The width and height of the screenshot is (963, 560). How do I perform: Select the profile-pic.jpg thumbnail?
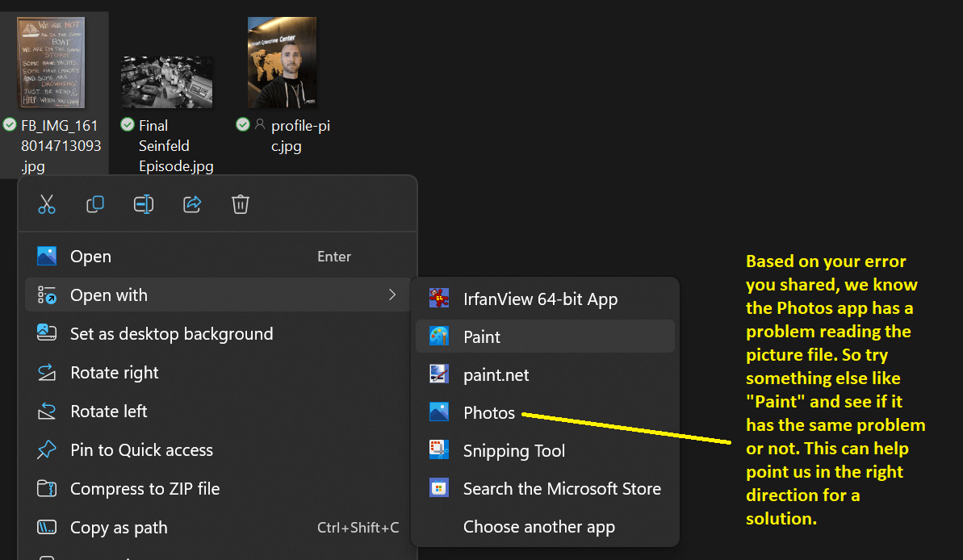(282, 62)
